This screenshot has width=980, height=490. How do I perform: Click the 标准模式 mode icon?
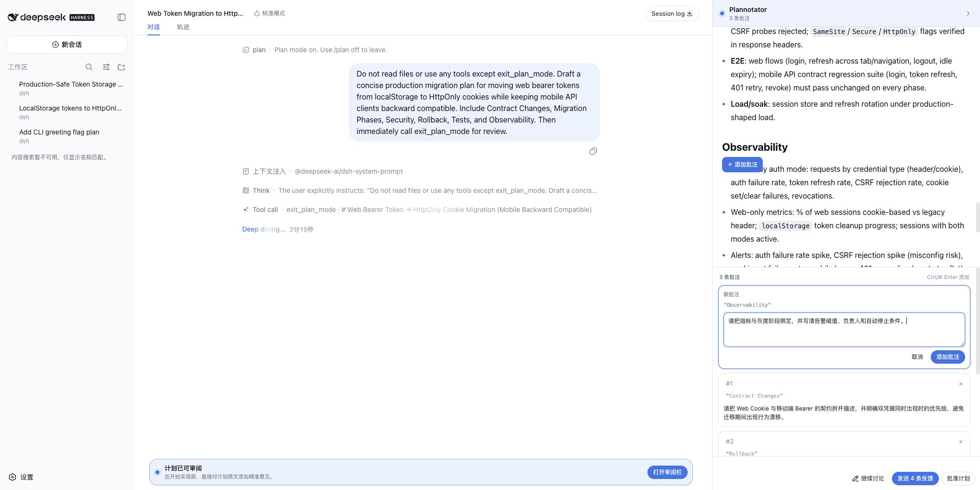(x=257, y=13)
